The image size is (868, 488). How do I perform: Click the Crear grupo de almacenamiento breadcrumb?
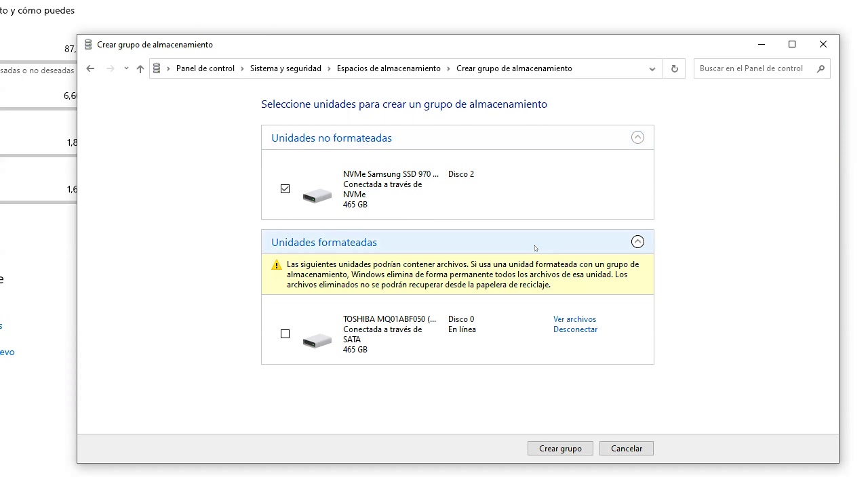[x=514, y=68]
